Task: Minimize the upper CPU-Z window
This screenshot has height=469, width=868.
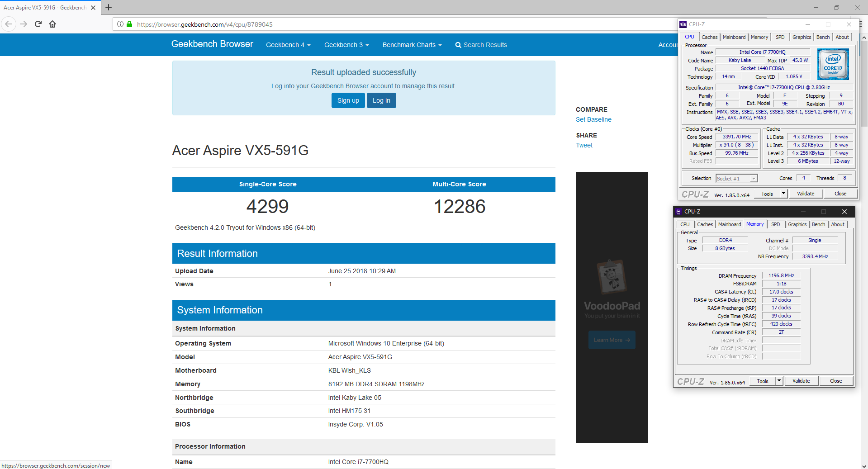Action: pyautogui.click(x=808, y=24)
